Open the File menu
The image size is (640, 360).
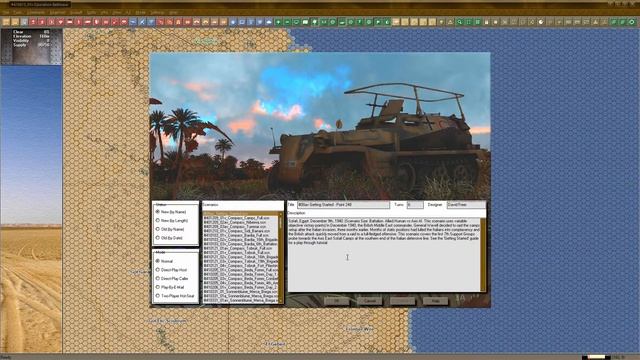click(6, 13)
